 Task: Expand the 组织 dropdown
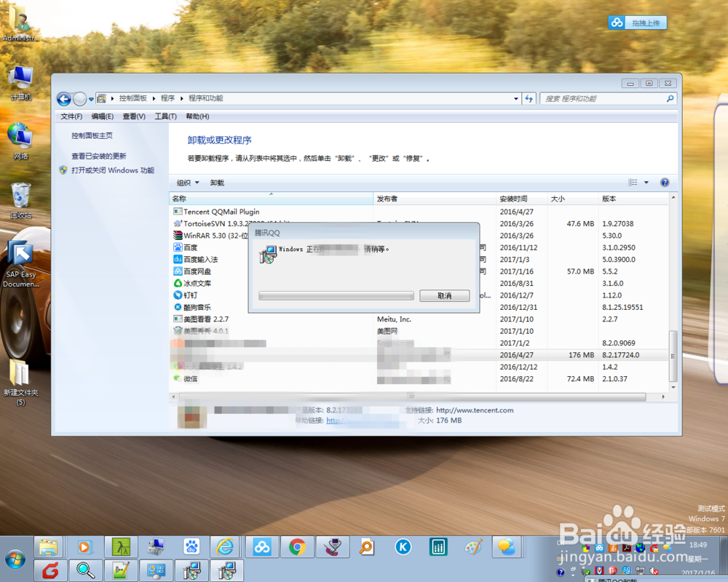pos(188,183)
